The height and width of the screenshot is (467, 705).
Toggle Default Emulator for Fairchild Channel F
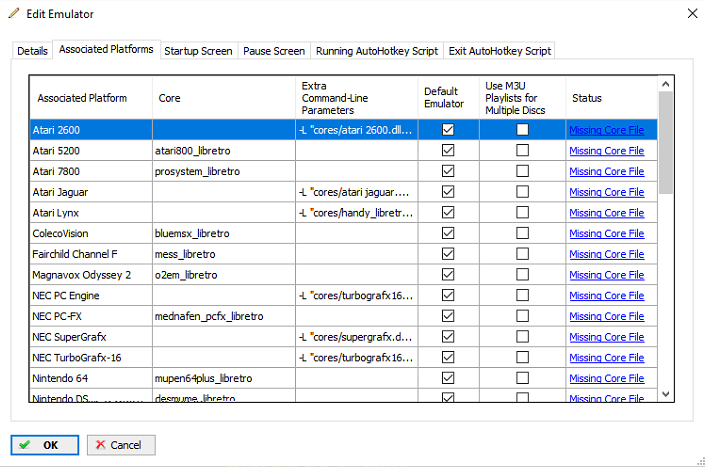(448, 254)
